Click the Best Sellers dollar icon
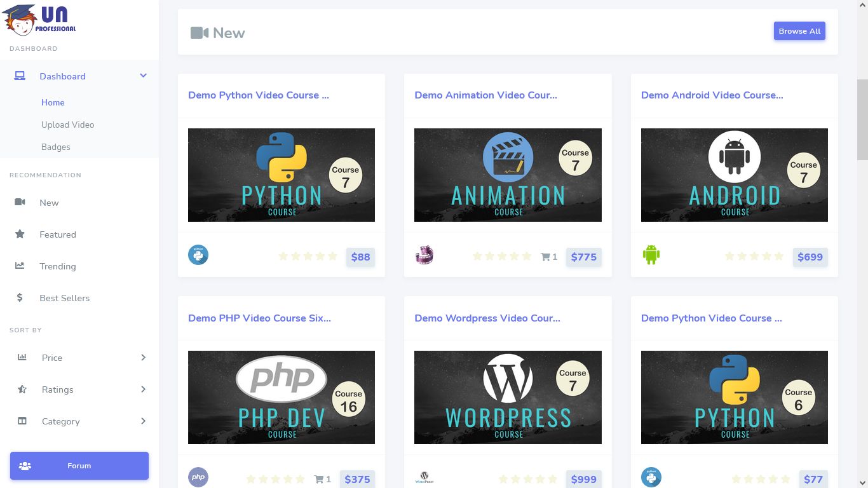This screenshot has height=488, width=868. [x=20, y=297]
